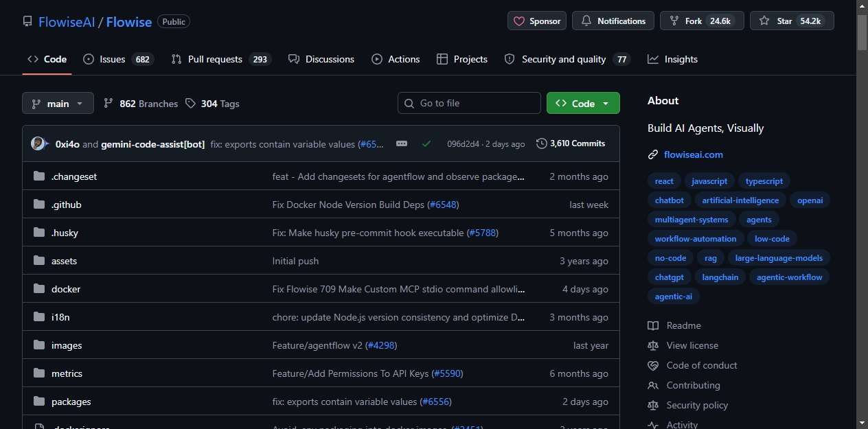
Task: Open the assets folder
Action: coord(64,261)
